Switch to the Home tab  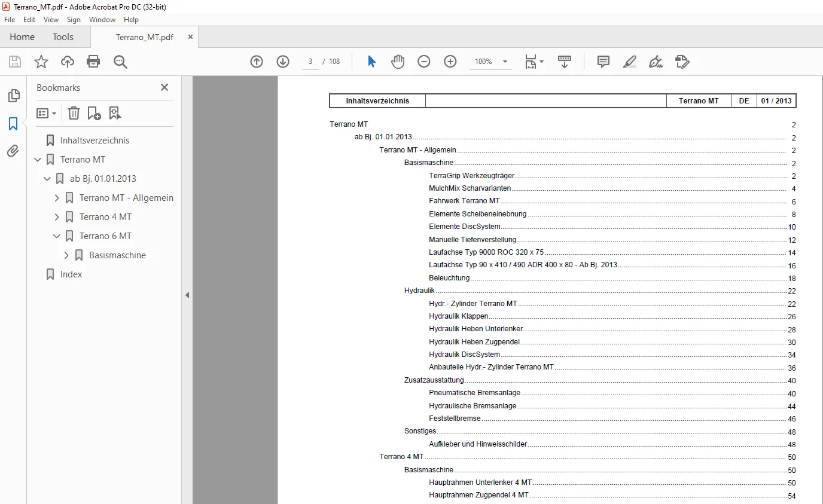coord(22,37)
